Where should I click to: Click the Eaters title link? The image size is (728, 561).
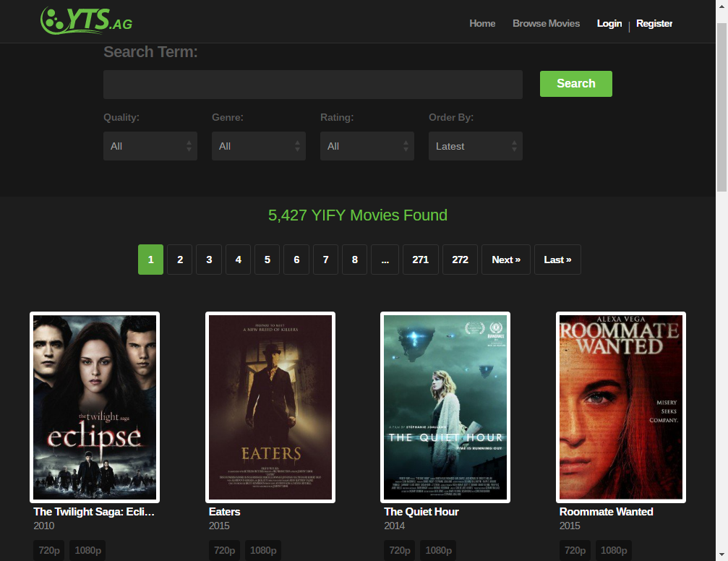(x=224, y=512)
